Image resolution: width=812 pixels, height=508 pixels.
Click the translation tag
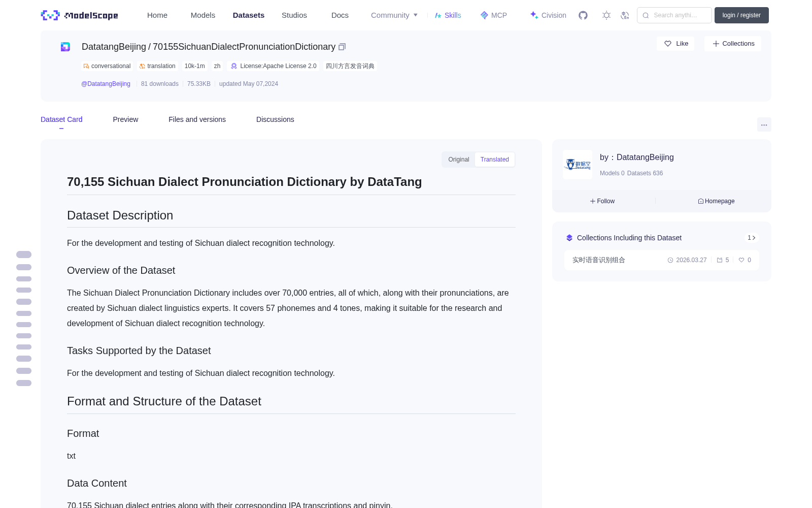157,66
